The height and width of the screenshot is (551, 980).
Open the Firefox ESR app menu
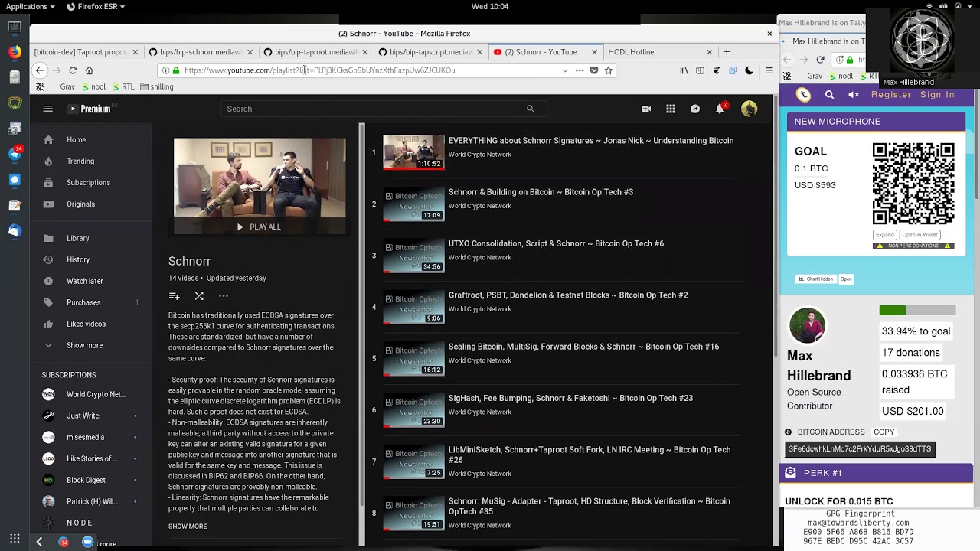pos(96,7)
